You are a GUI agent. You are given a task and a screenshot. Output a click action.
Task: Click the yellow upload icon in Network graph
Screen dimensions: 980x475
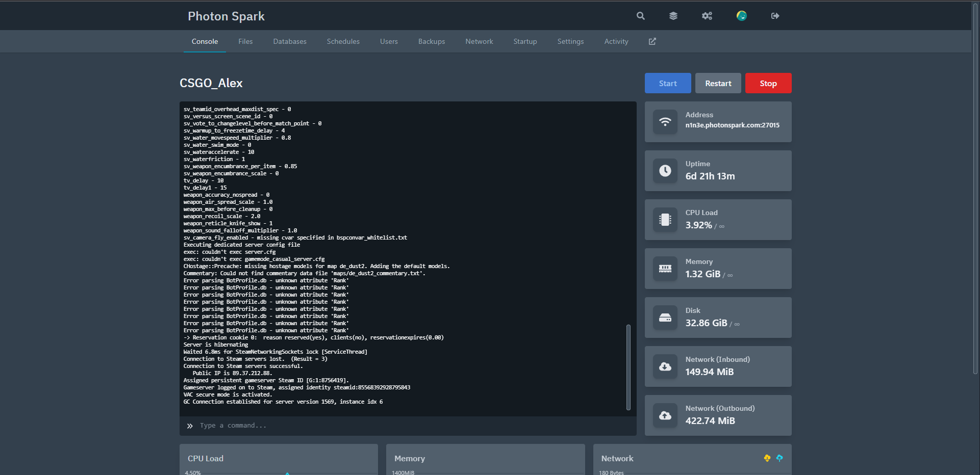click(x=767, y=458)
